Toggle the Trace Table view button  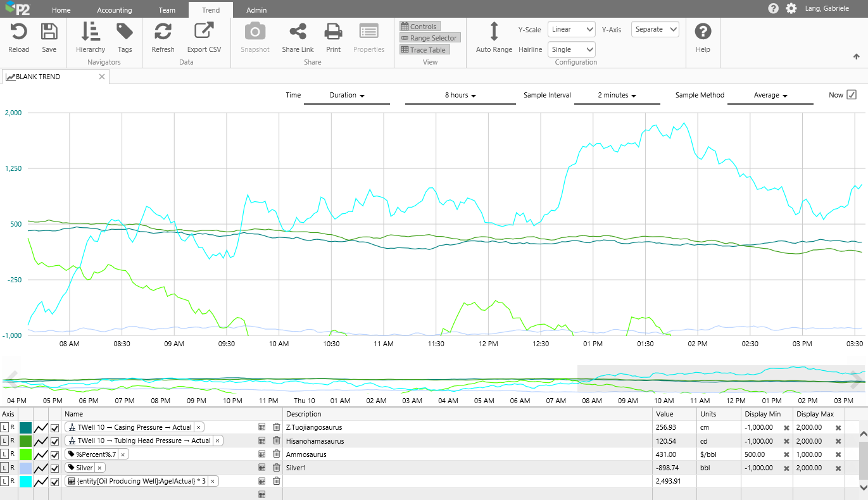(x=424, y=50)
